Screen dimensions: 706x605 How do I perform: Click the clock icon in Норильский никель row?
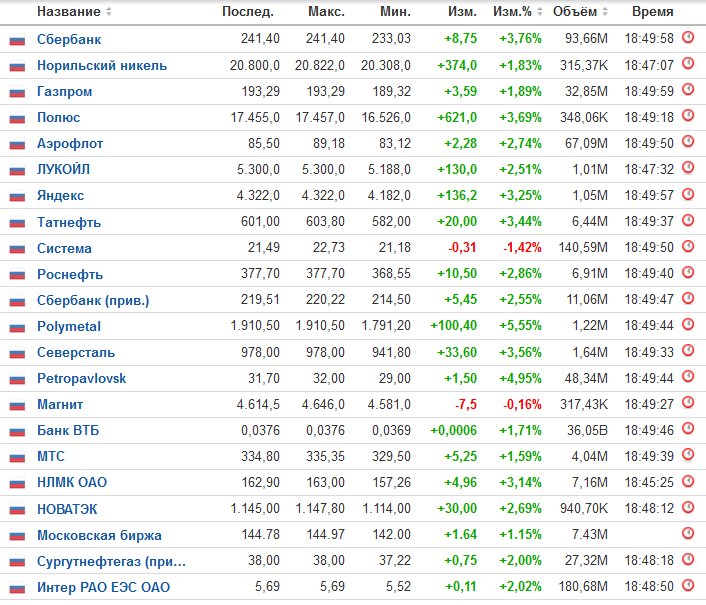coord(688,63)
